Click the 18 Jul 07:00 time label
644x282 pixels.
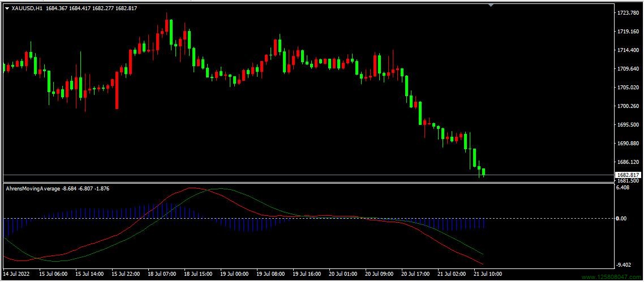[x=162, y=274]
